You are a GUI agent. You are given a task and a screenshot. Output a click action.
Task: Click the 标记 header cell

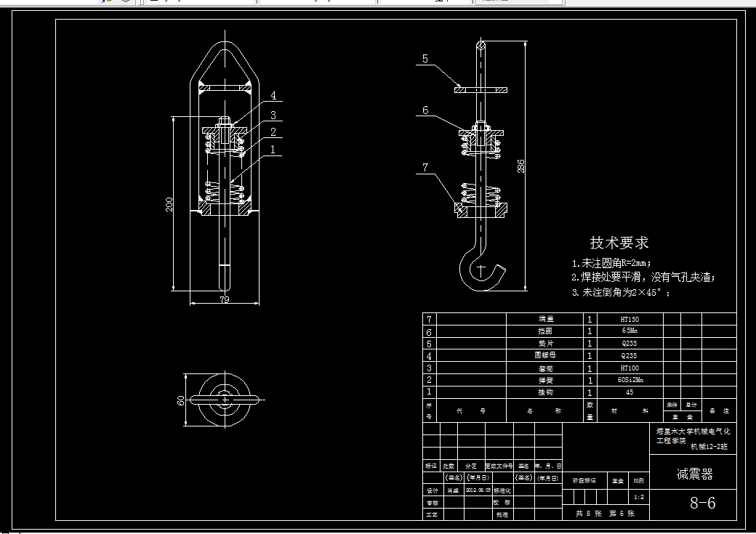(431, 466)
